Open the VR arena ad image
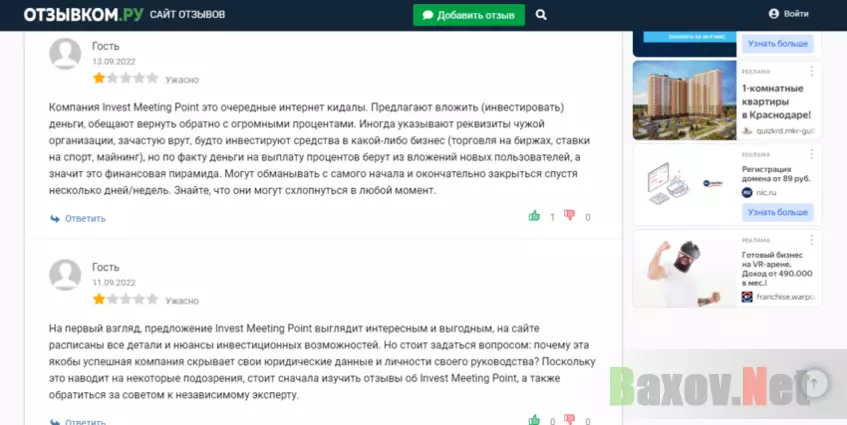847x425 pixels. point(684,268)
